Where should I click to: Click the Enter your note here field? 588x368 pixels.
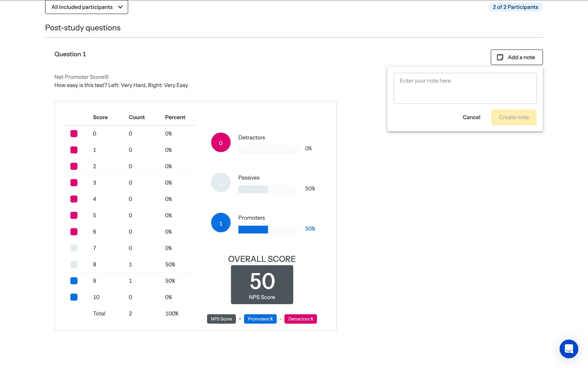tap(465, 88)
